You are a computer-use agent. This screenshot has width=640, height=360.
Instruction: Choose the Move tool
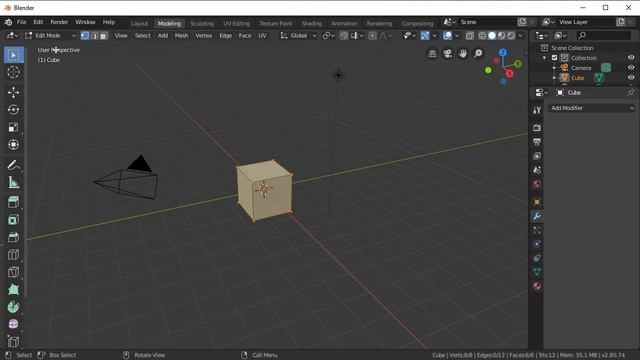click(13, 92)
